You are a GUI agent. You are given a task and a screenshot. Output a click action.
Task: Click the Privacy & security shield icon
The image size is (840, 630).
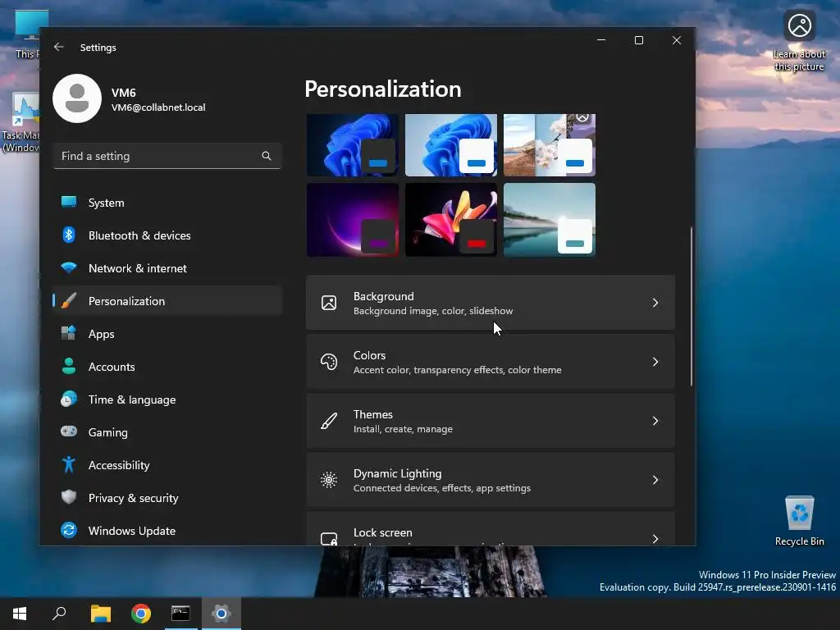pyautogui.click(x=69, y=497)
